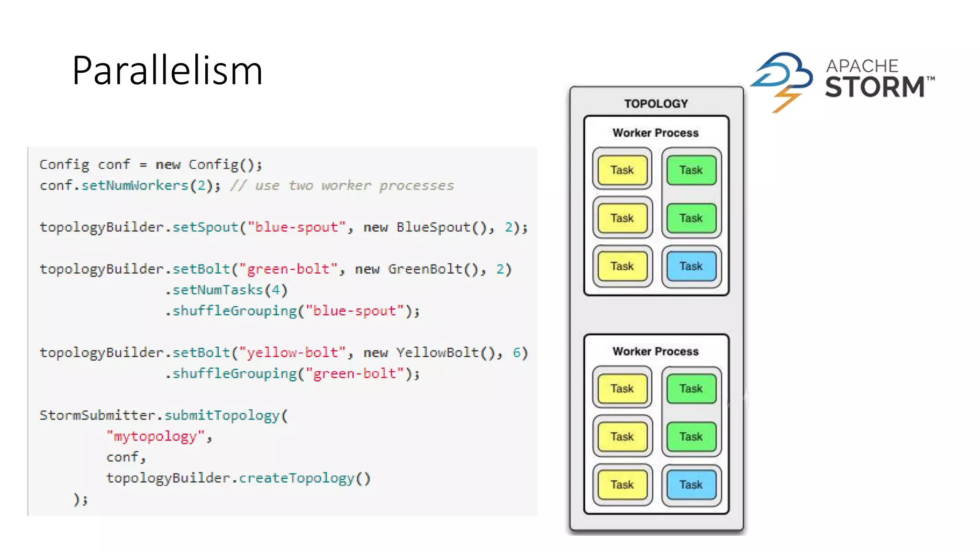Click the "mytopology" string literal
The image size is (980, 551).
click(x=156, y=436)
